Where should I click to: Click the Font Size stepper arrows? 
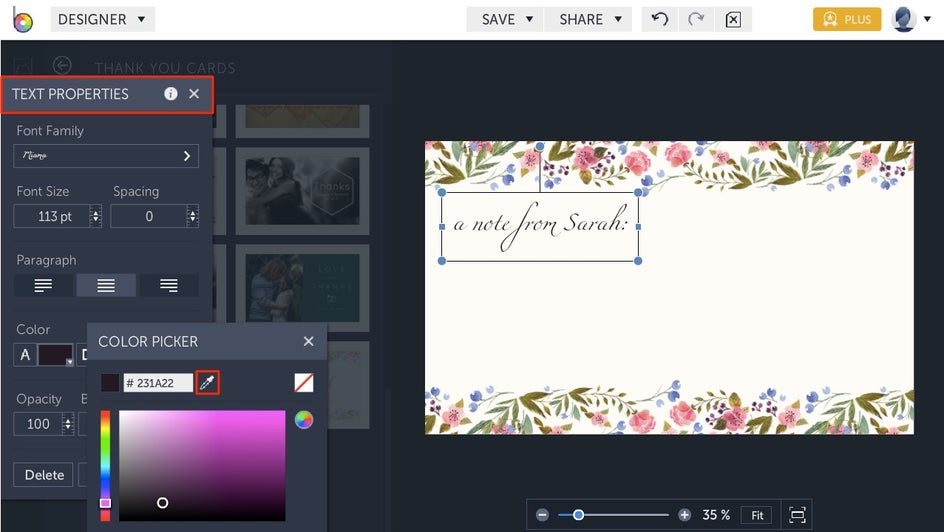[x=96, y=216]
